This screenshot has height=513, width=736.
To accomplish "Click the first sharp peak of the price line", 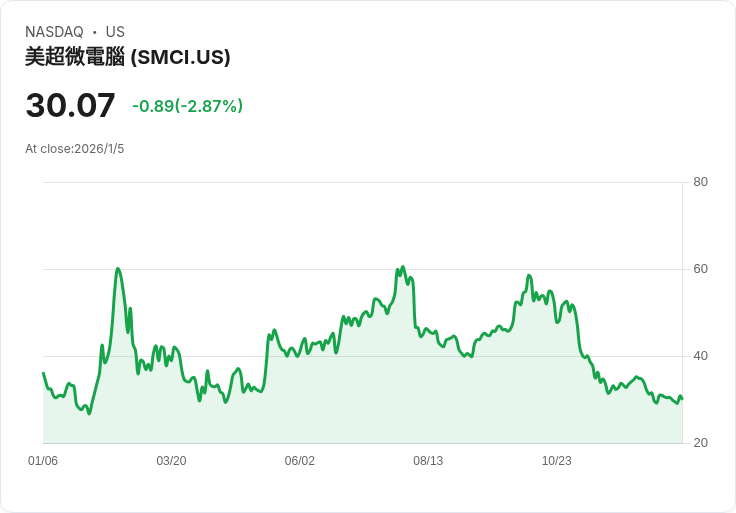I will (118, 269).
